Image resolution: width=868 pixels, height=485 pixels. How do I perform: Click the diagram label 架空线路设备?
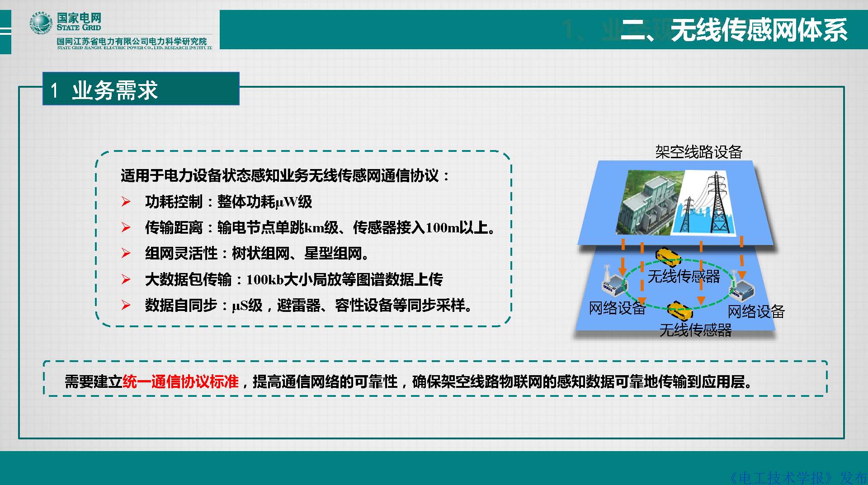tap(698, 152)
